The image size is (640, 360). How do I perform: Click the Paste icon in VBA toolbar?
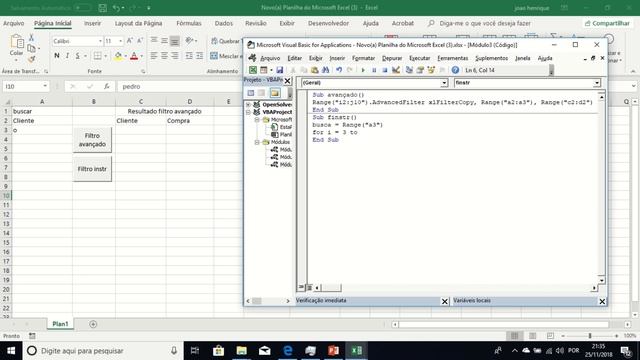[314, 70]
